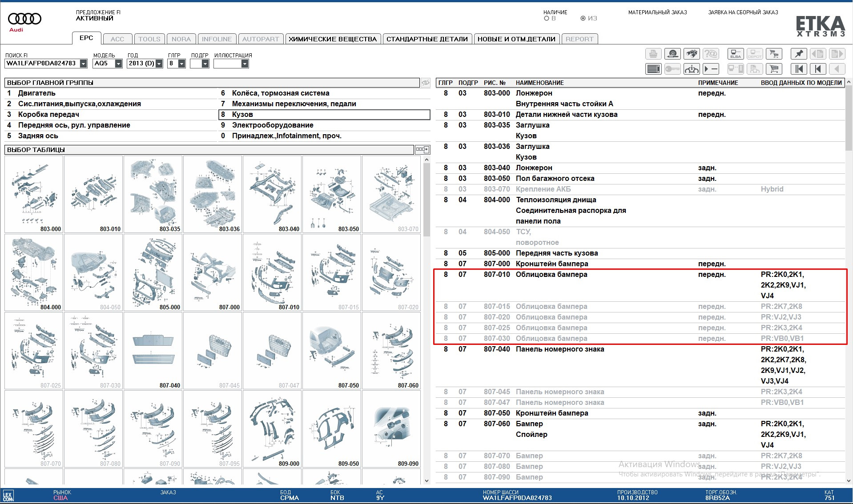Select main group 6 Колёса, тормозная система
The image size is (853, 504).
pyautogui.click(x=324, y=93)
